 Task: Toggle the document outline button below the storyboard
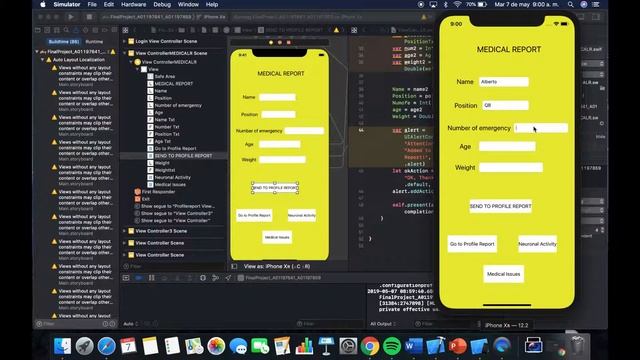[x=234, y=267]
